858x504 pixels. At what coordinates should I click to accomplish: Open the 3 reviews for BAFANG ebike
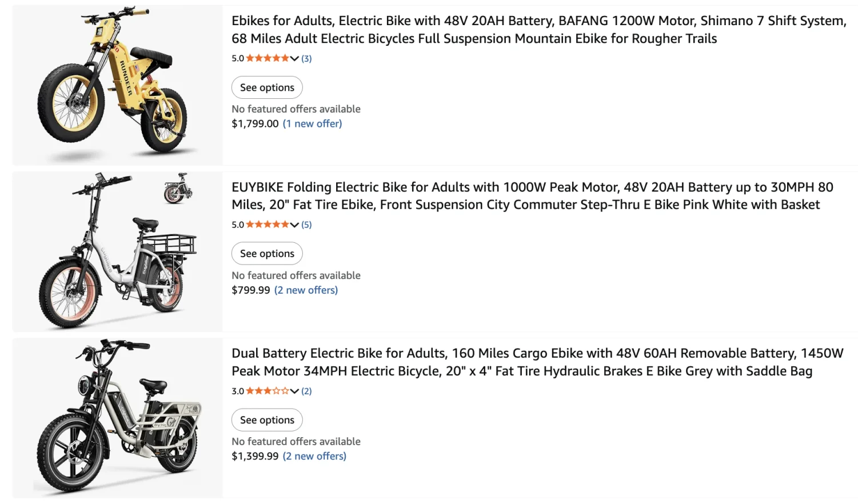[x=306, y=58]
